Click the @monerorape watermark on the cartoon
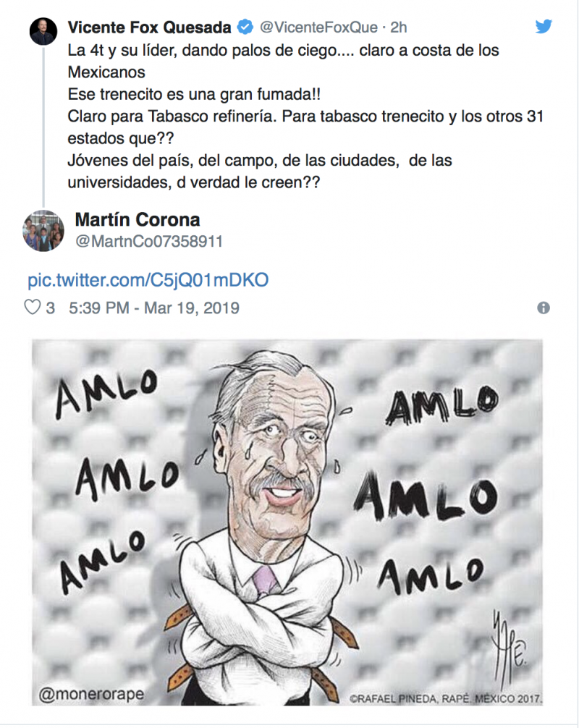 91,694
